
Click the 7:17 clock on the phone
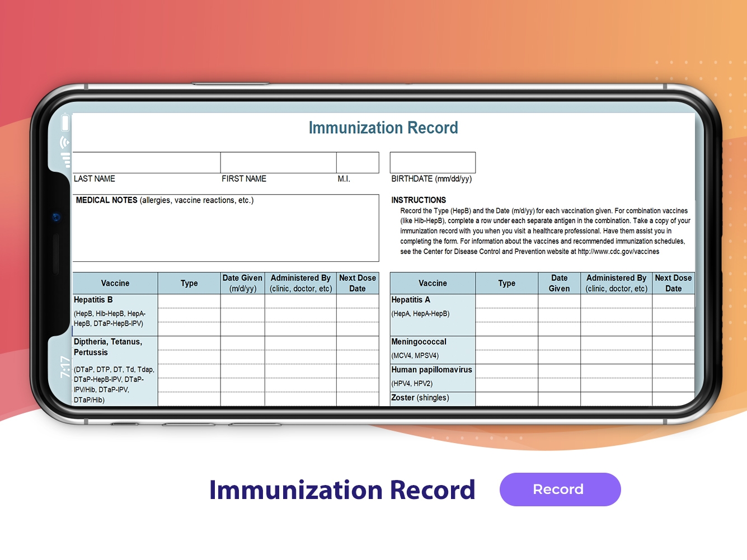point(65,366)
